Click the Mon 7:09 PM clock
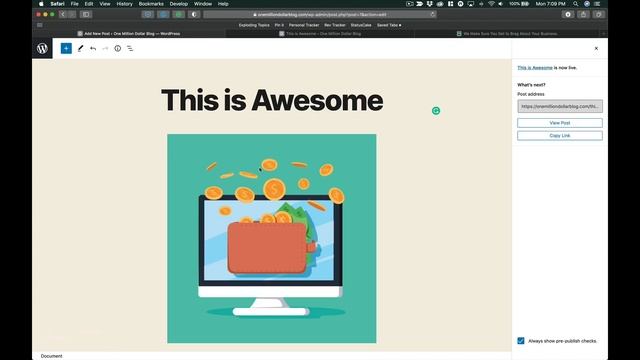Screen dimensions: 640x360 (x=551, y=4)
